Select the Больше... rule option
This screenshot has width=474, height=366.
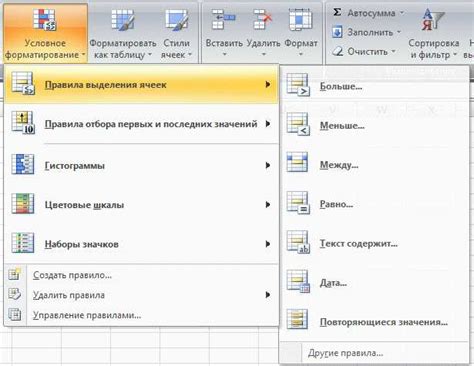pos(375,86)
